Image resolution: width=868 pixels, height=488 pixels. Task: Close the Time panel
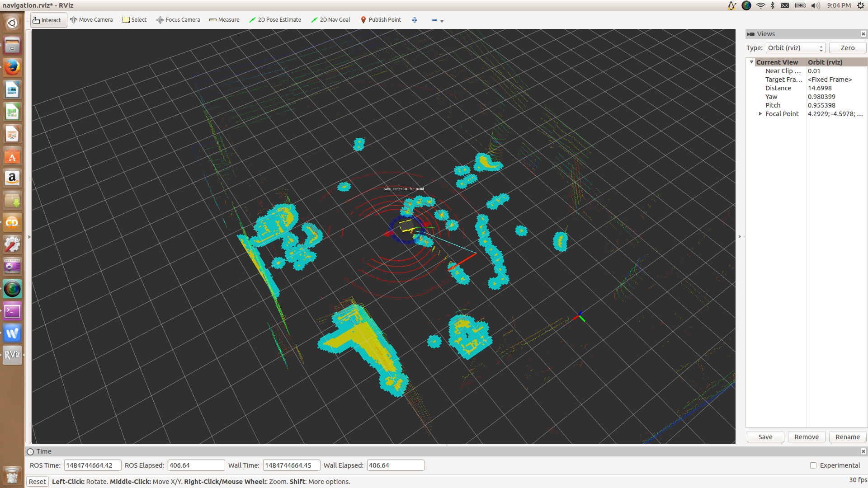(863, 451)
